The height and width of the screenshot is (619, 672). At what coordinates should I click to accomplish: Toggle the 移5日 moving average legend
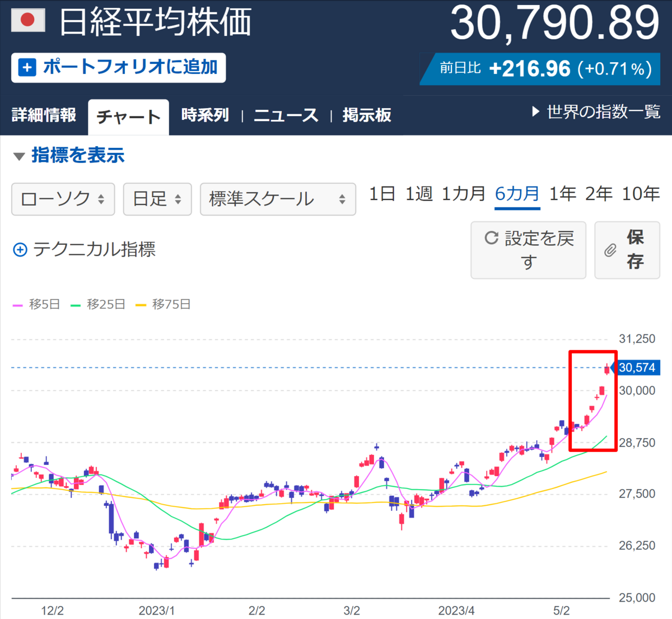[x=36, y=304]
